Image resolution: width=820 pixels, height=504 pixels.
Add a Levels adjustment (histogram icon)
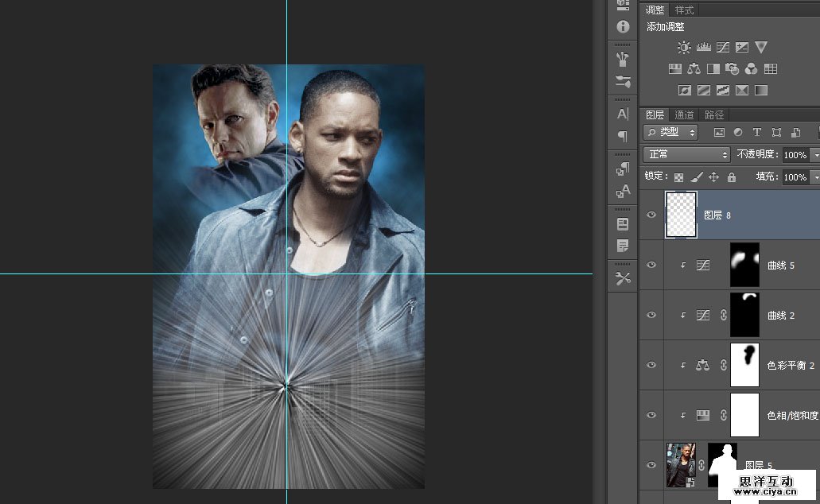[703, 48]
